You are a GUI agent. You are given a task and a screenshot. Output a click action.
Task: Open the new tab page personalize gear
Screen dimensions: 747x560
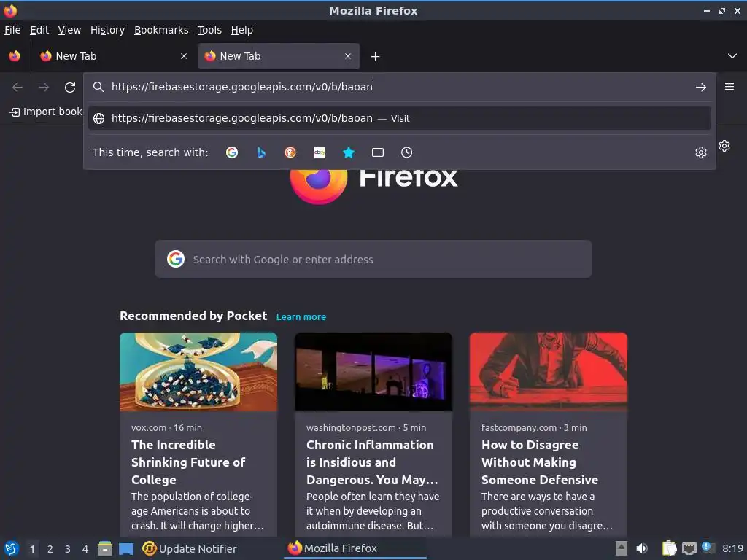click(724, 146)
